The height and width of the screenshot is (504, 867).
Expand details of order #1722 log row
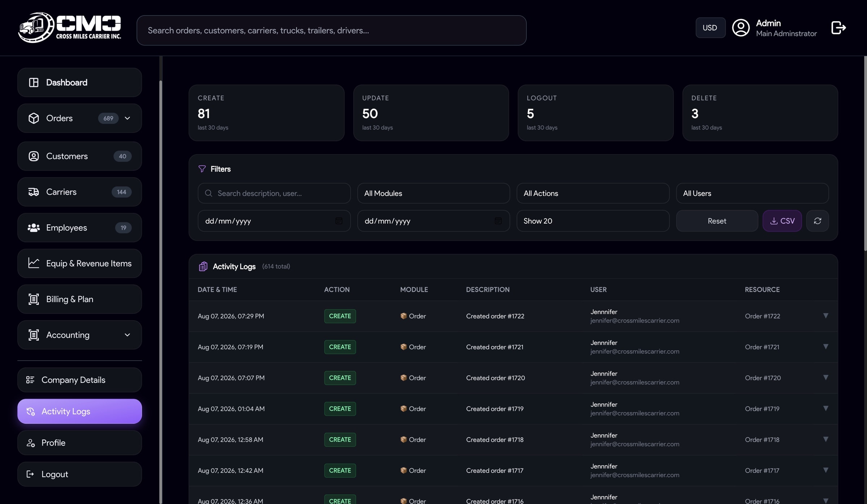pos(826,316)
